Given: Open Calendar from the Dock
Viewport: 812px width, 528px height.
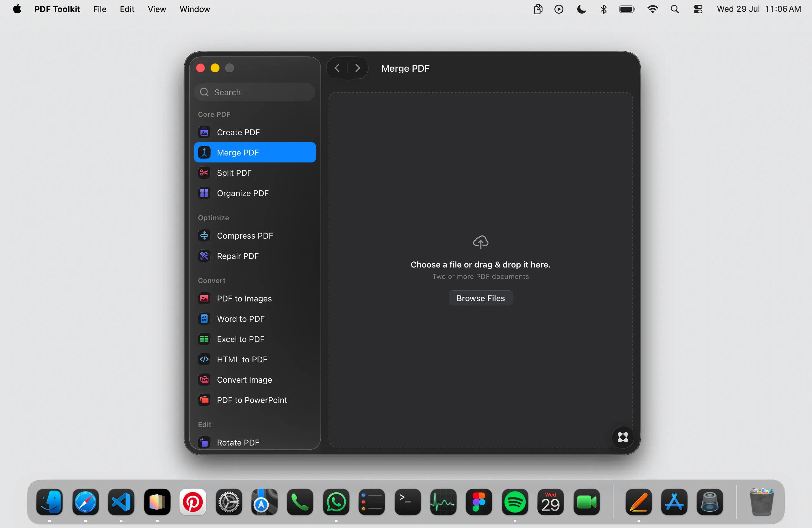Looking at the screenshot, I should 550,502.
